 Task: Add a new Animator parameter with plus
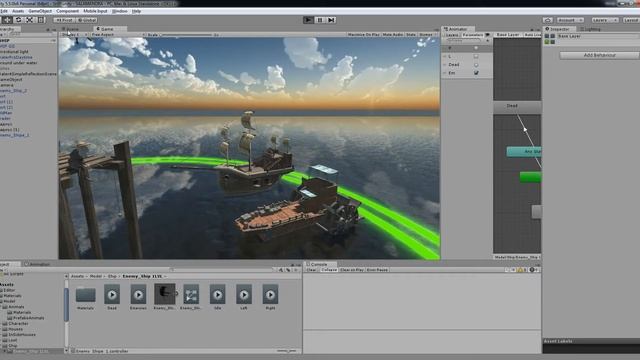[x=487, y=41]
